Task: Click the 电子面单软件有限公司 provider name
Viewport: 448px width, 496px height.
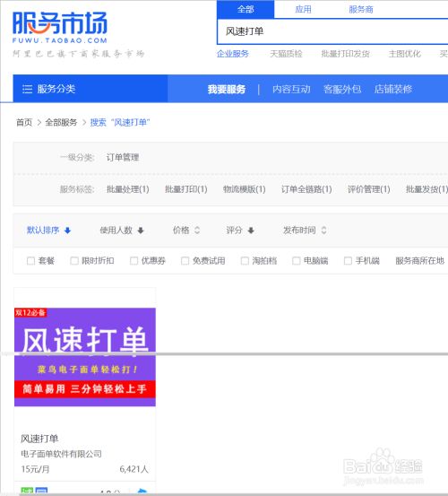Action: pos(61,454)
